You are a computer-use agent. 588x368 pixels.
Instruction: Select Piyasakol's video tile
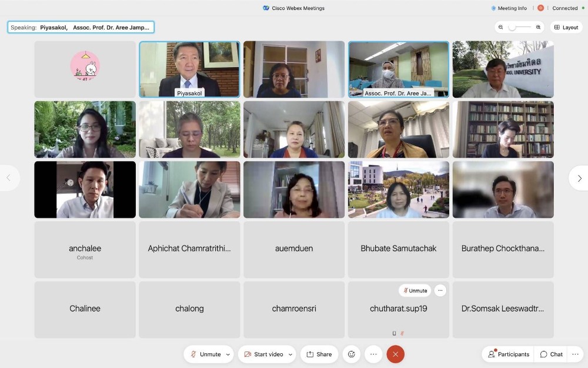click(x=189, y=68)
